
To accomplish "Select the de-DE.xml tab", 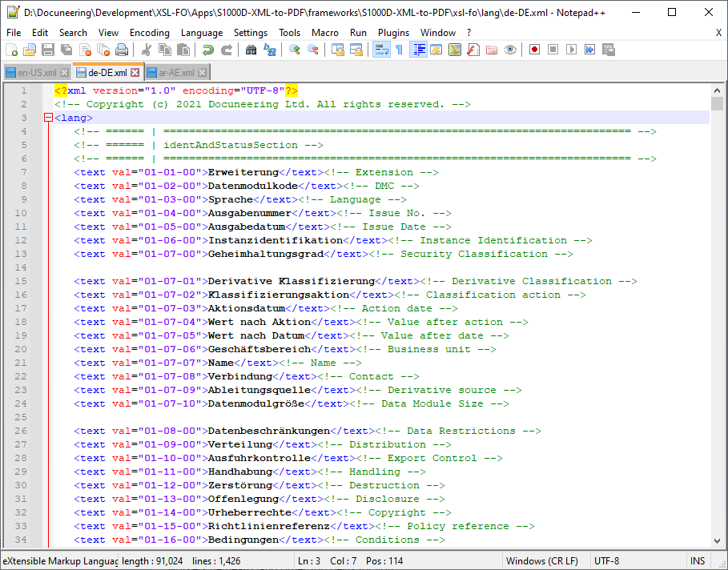I will pos(107,72).
